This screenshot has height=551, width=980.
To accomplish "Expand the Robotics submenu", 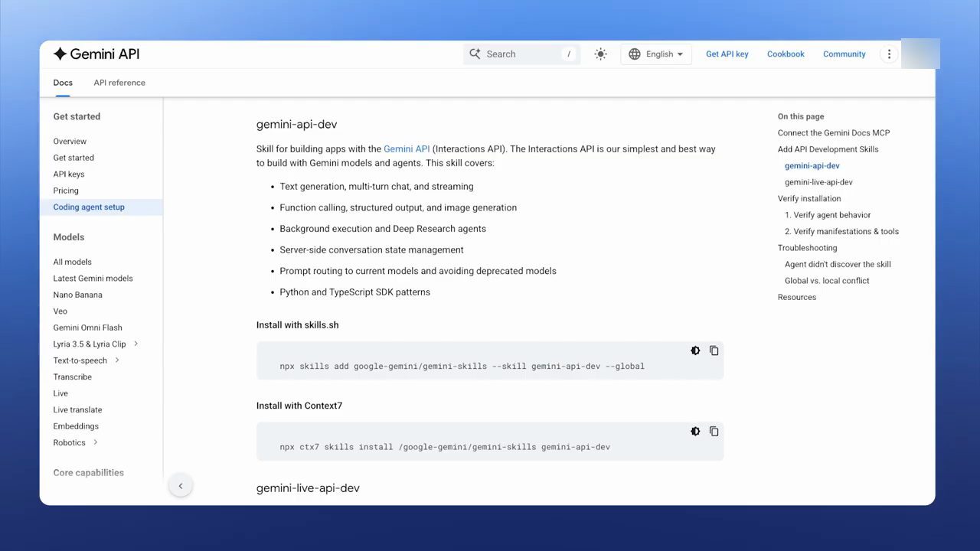I will click(96, 442).
